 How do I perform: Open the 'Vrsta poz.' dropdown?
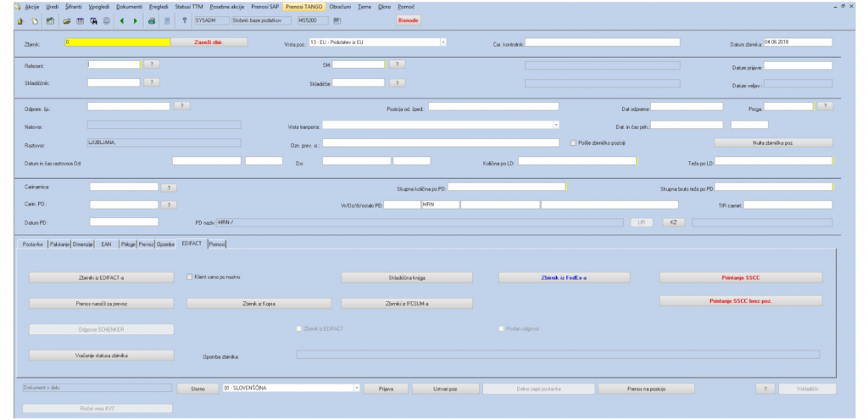[442, 42]
